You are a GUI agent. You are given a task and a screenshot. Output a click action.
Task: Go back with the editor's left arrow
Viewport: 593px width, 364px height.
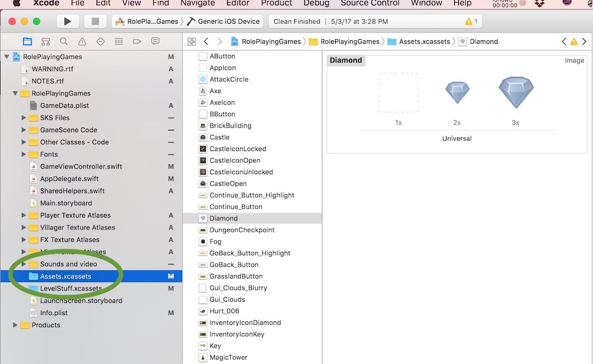(206, 41)
